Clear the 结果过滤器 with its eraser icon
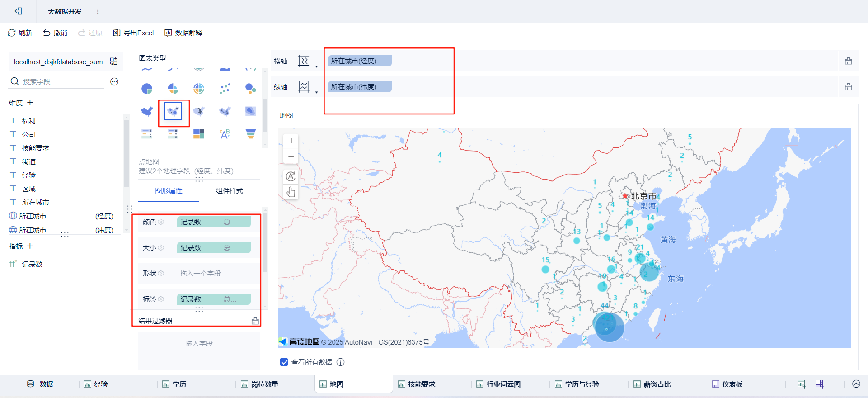Screen dimensions: 868x398 tap(255, 321)
